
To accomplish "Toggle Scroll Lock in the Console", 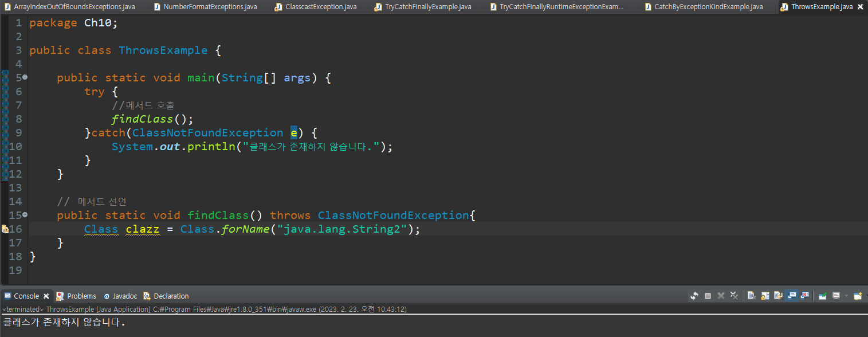I will click(765, 296).
